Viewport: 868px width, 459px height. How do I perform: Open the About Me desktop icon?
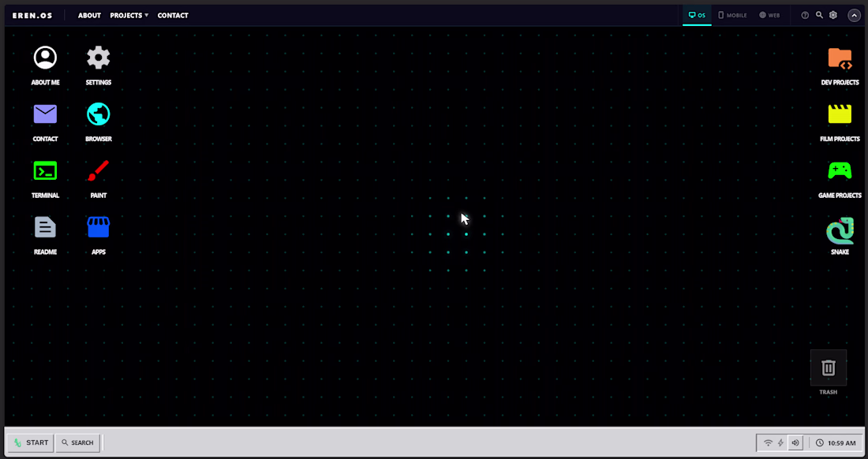[46, 58]
